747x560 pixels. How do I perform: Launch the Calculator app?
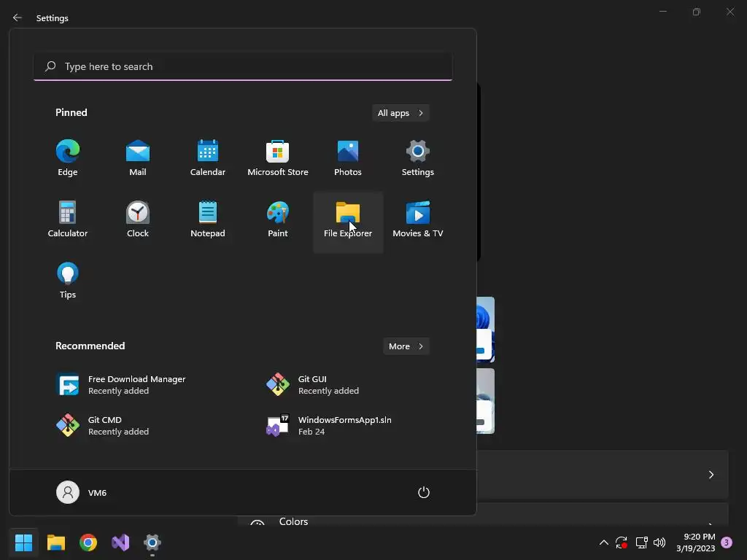(x=68, y=220)
